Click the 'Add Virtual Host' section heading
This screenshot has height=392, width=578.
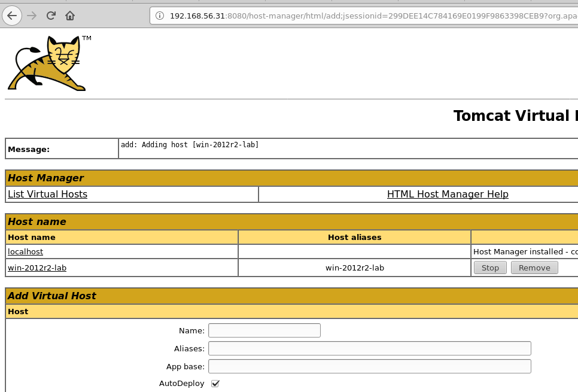click(52, 296)
